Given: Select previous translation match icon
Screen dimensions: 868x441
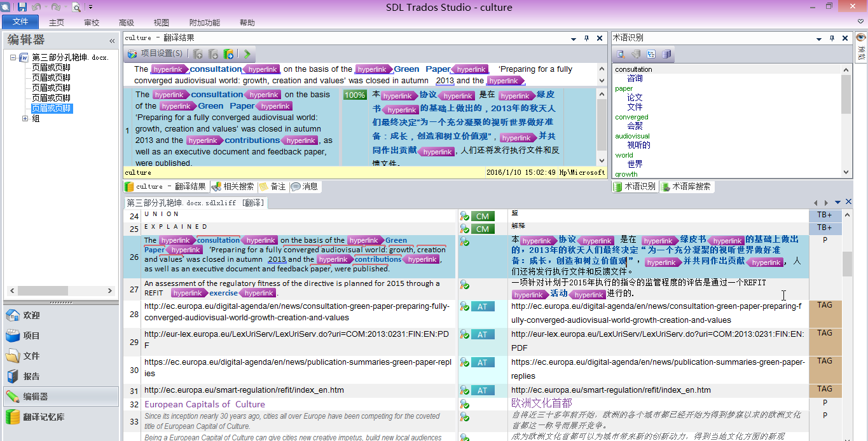Looking at the screenshot, I should coord(198,54).
